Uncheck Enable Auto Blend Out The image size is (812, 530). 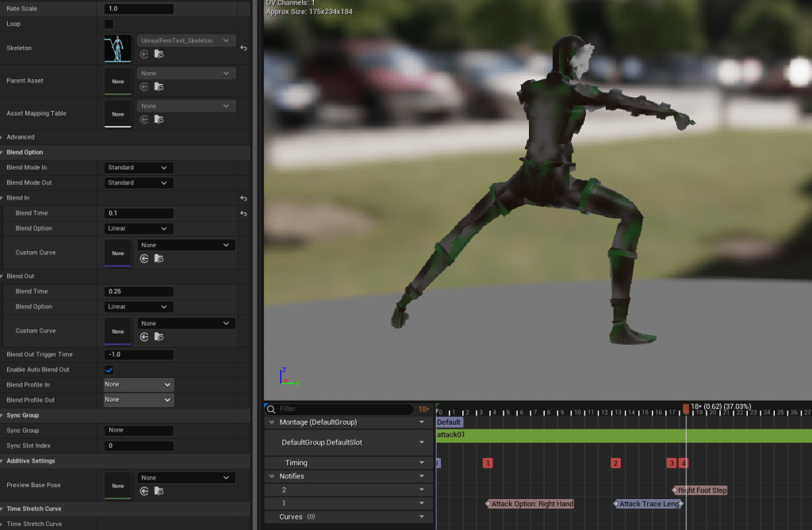[109, 370]
